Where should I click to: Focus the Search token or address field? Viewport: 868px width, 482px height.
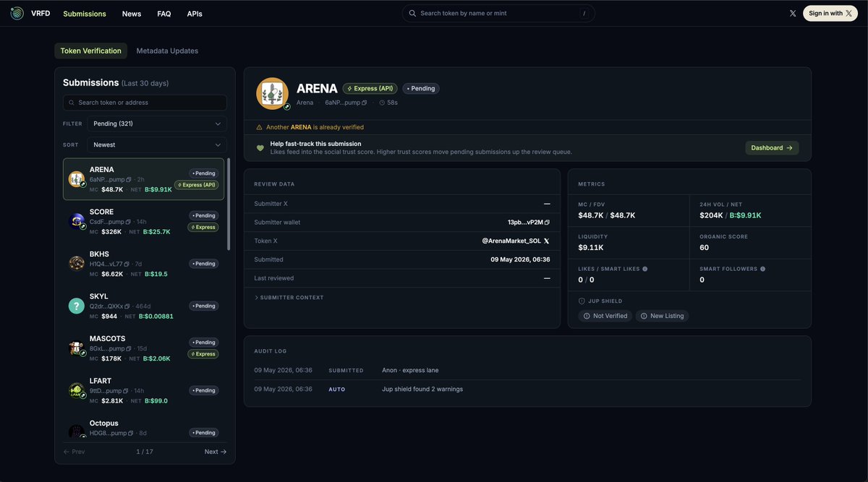(145, 103)
